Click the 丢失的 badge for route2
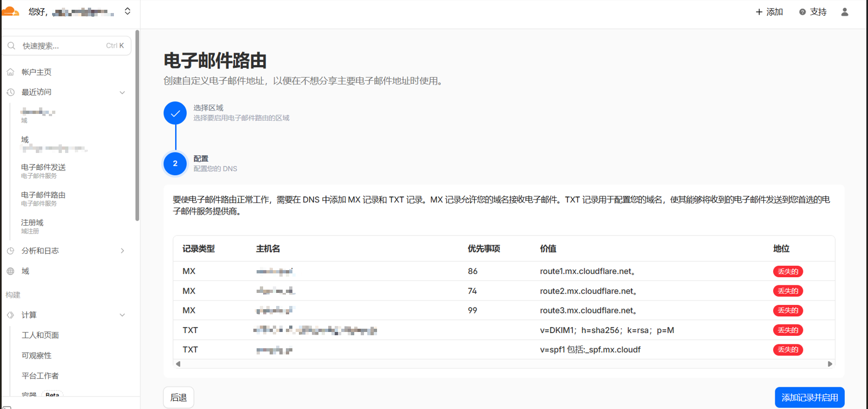 click(788, 291)
